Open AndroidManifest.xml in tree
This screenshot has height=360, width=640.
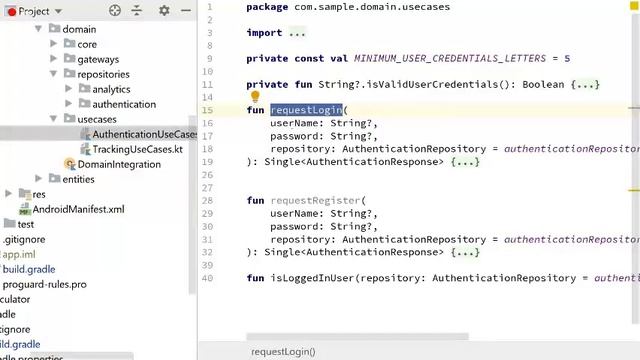point(78,209)
